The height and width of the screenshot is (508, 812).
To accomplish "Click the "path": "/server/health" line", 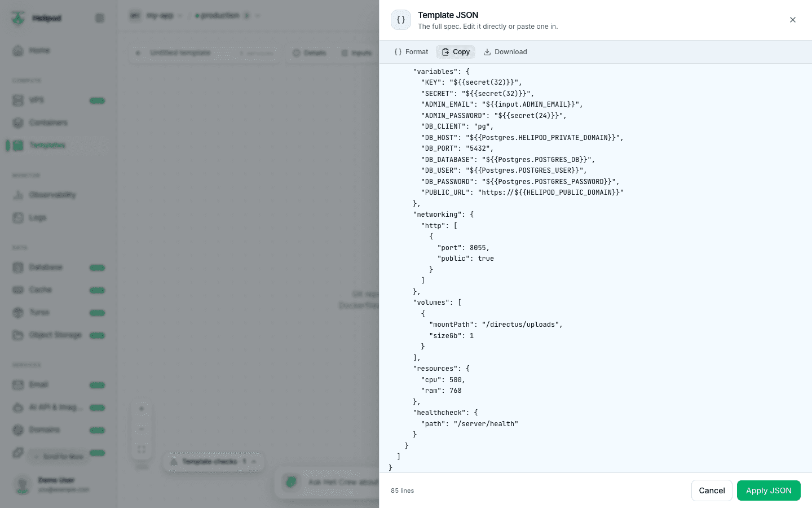I will [x=470, y=424].
